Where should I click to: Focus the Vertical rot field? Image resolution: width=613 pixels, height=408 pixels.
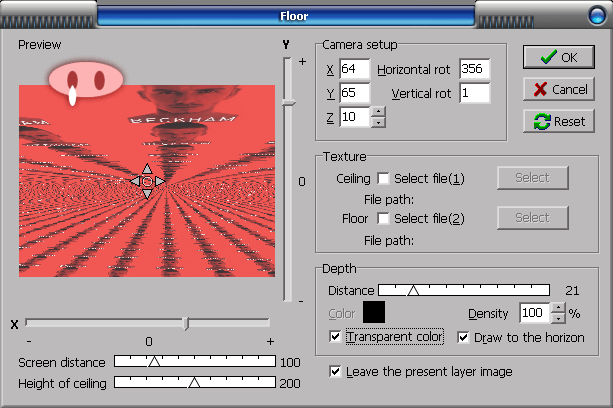coord(475,93)
